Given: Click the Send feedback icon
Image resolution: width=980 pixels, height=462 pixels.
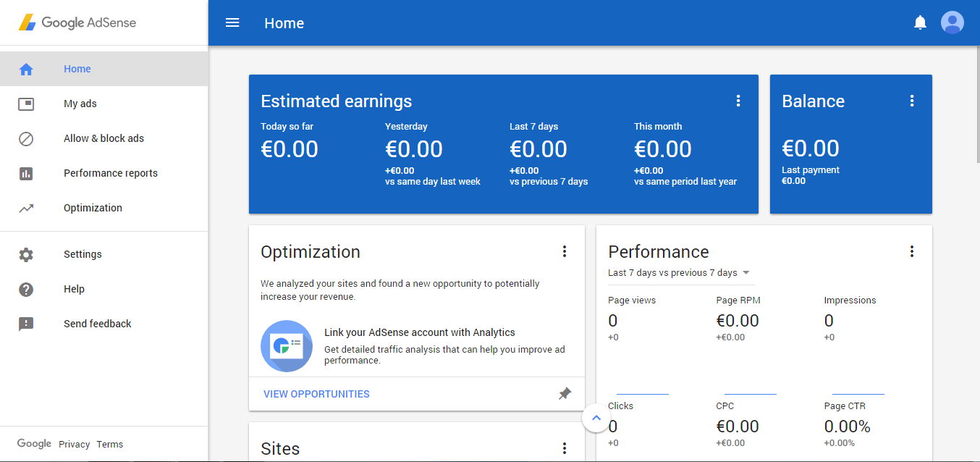Looking at the screenshot, I should pos(26,324).
